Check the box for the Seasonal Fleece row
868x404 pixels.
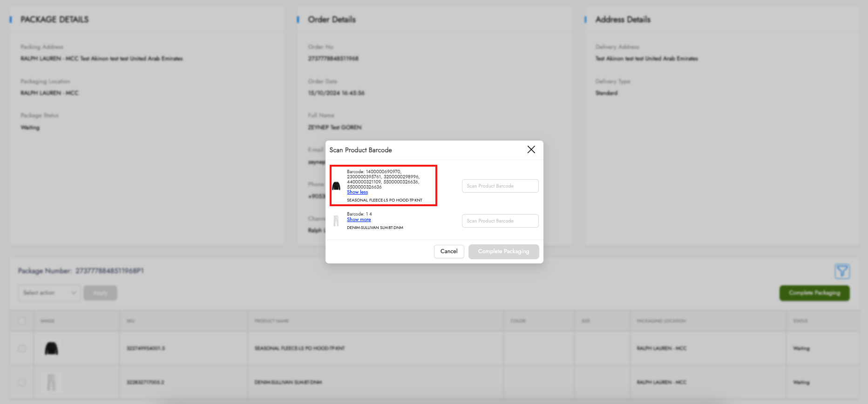(21, 349)
